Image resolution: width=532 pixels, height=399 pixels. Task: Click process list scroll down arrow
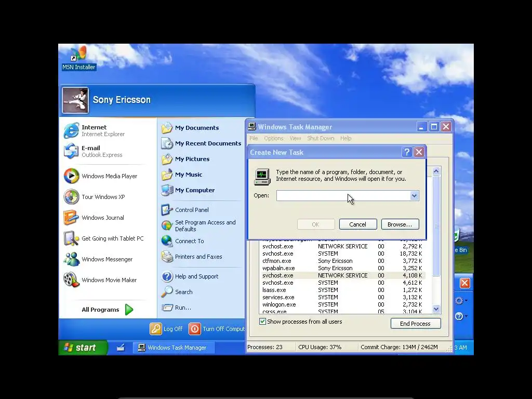click(x=436, y=309)
